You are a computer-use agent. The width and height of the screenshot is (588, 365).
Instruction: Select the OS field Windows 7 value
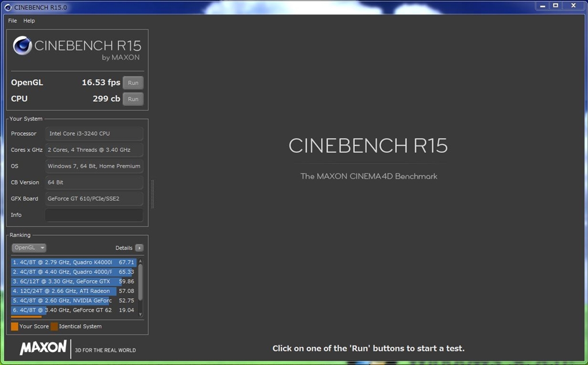[x=94, y=166]
